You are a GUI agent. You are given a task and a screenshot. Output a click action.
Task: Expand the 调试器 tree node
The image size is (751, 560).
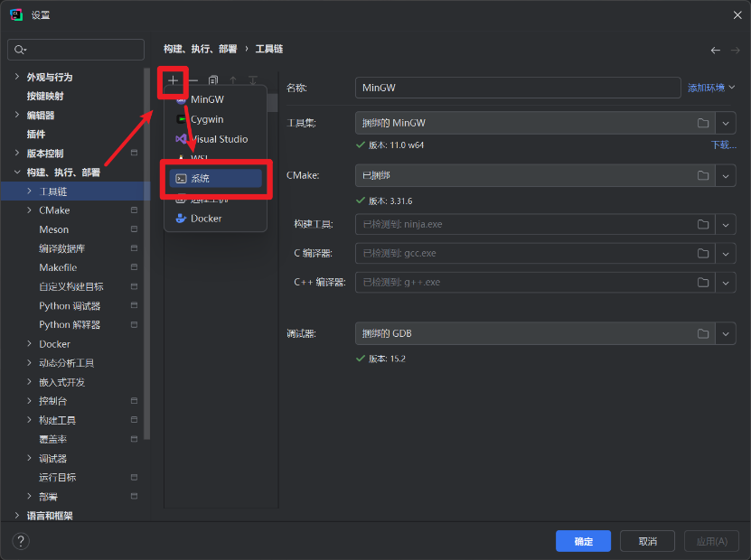[x=30, y=458]
